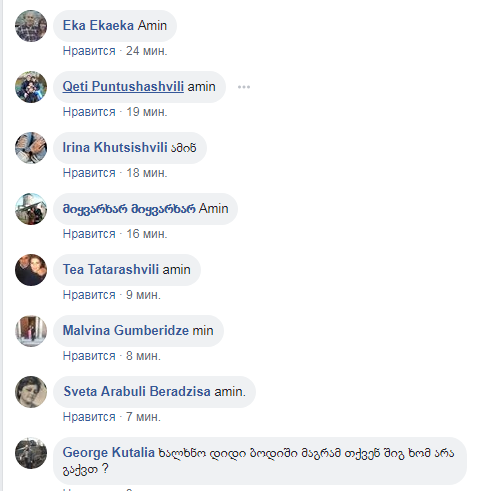This screenshot has height=491, width=480.
Task: Like Eka Ekaeka's comment via Нравится
Action: (89, 51)
